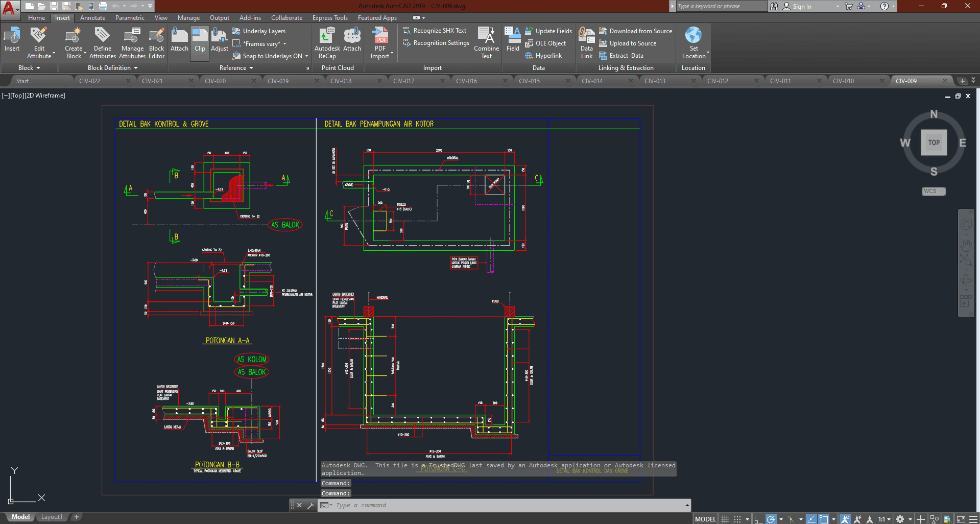
Task: Click the Define Attributes icon
Action: 102,43
